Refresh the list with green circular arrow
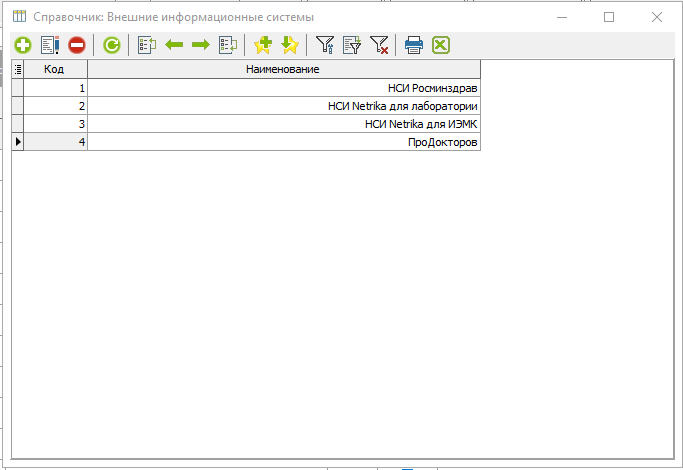Image resolution: width=683 pixels, height=470 pixels. pos(112,45)
